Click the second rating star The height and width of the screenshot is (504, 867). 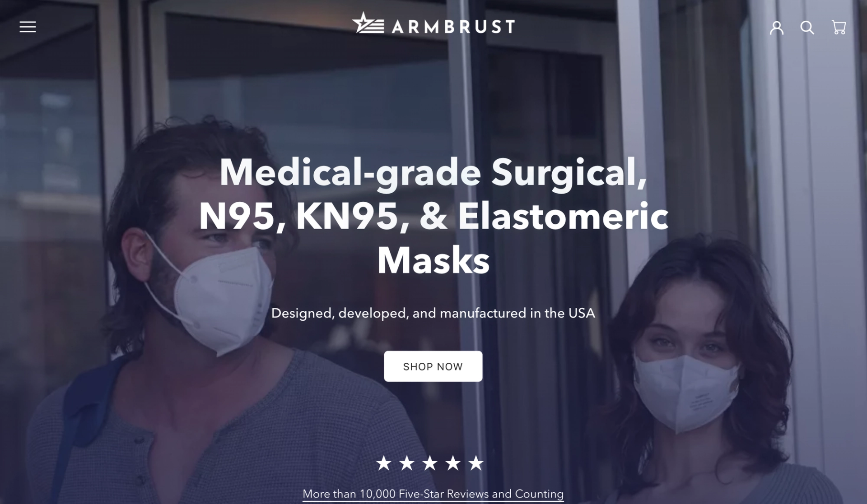coord(407,463)
